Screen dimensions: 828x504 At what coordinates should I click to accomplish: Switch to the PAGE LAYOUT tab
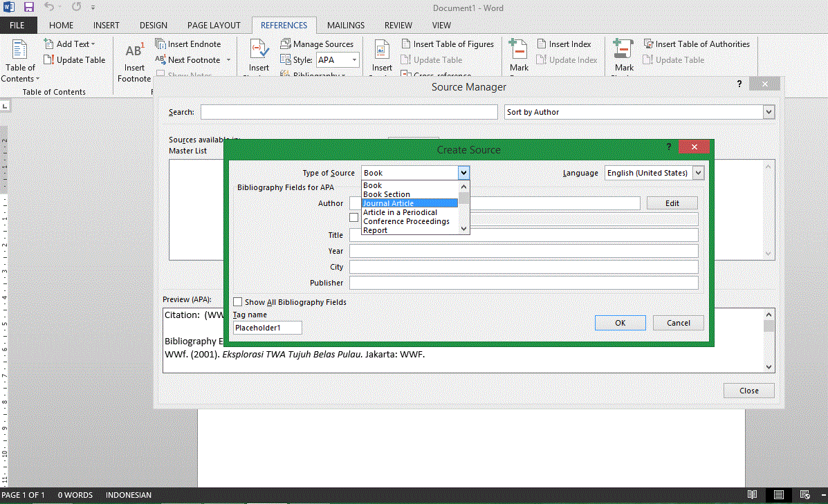pos(214,26)
